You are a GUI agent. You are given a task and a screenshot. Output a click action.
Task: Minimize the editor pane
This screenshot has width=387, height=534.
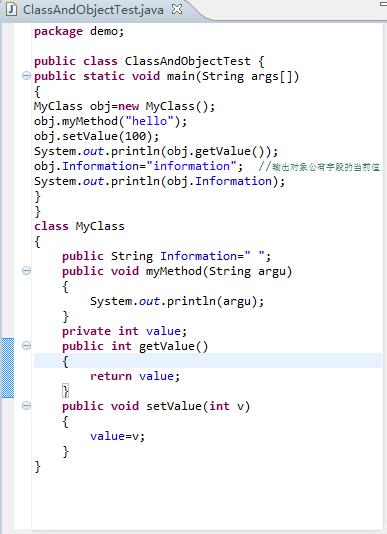(383, 4)
